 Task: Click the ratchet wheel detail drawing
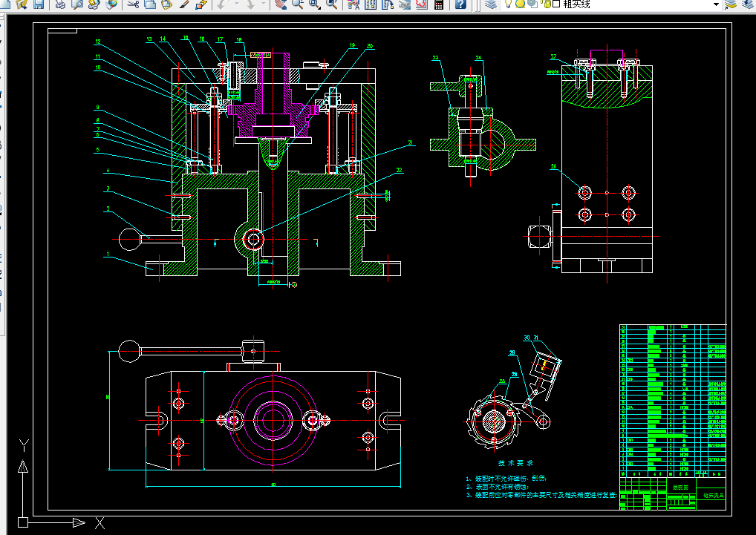pos(493,421)
